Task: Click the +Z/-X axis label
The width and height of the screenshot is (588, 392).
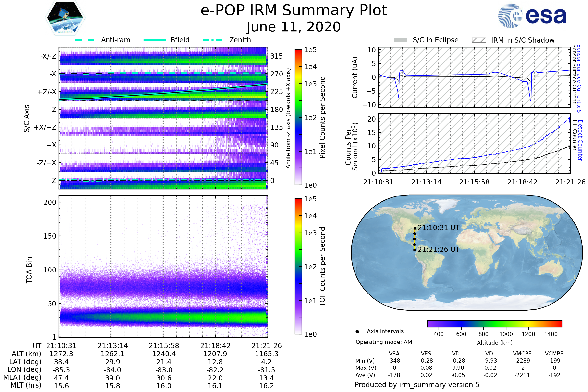Action: 47,92
